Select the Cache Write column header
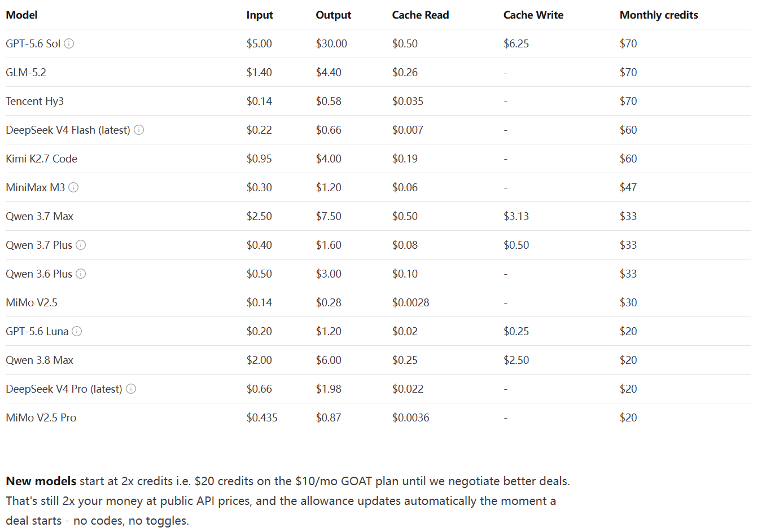The width and height of the screenshot is (757, 532). coord(533,15)
